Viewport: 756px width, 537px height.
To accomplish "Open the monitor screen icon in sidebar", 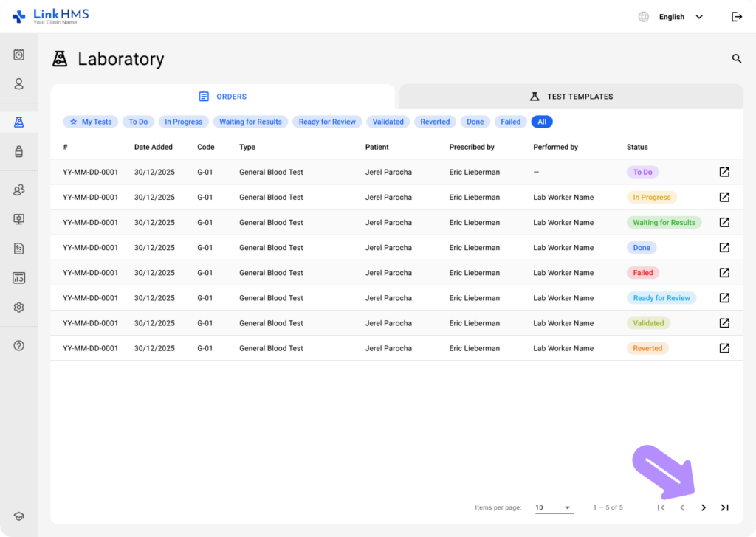I will pos(18,219).
